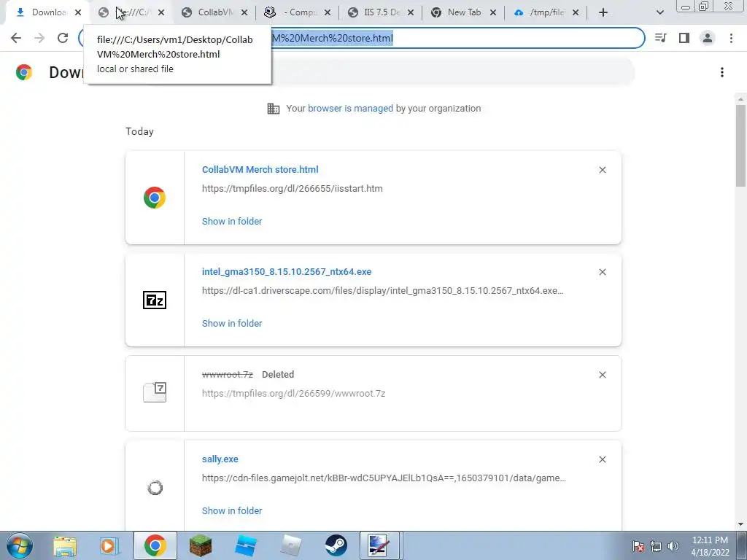Open a new tab with plus button
747x560 pixels.
click(x=603, y=13)
